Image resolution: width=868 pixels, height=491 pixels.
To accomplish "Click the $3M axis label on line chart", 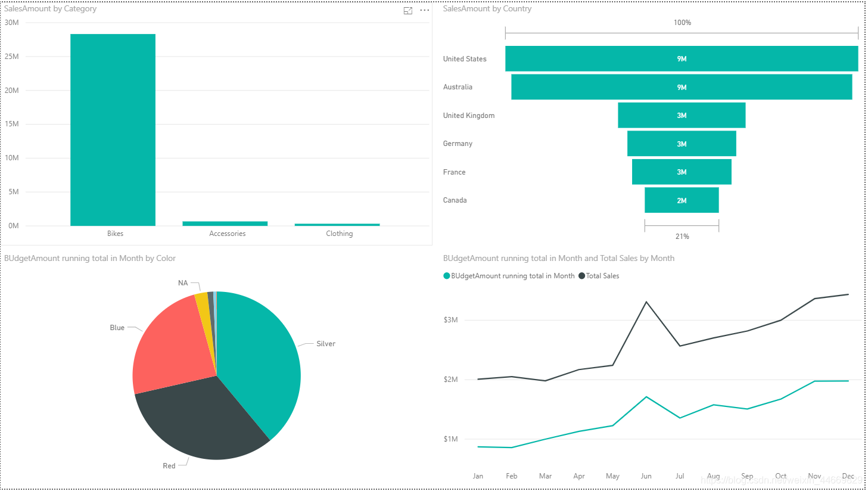I will coord(450,320).
